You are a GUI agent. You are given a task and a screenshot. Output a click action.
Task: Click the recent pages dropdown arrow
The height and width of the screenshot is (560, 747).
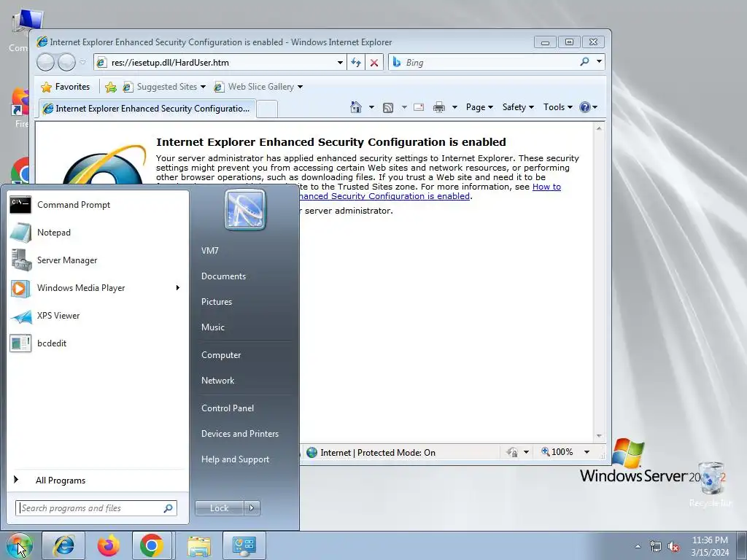point(83,62)
